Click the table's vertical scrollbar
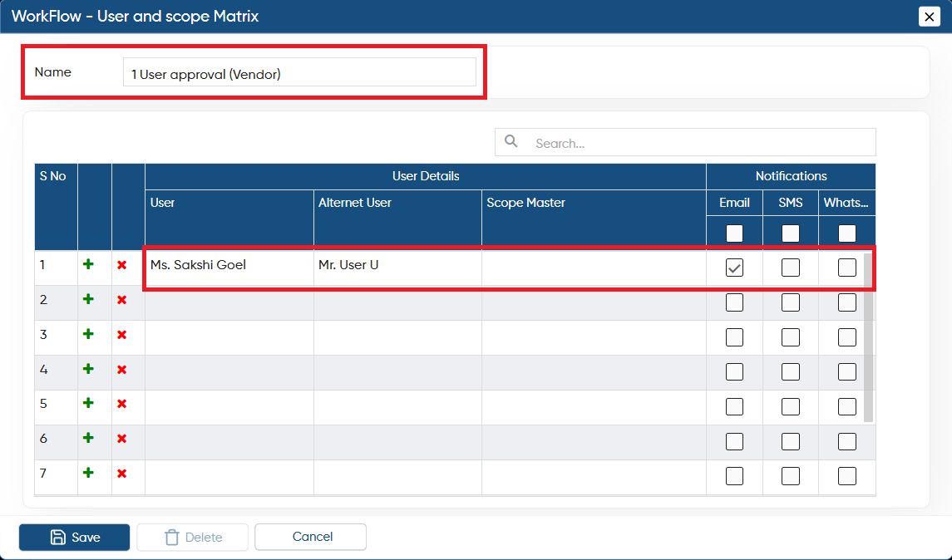 point(868,337)
